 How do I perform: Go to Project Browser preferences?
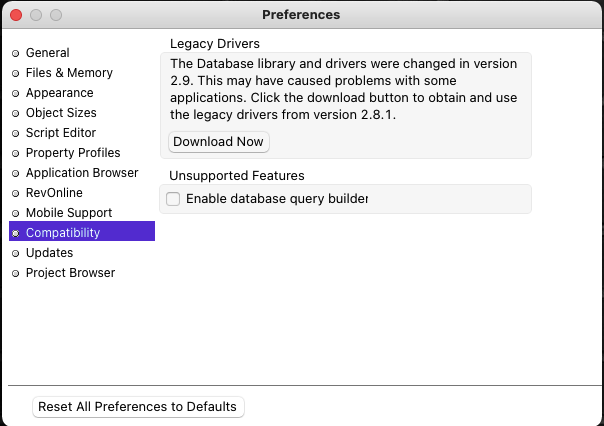tap(70, 273)
